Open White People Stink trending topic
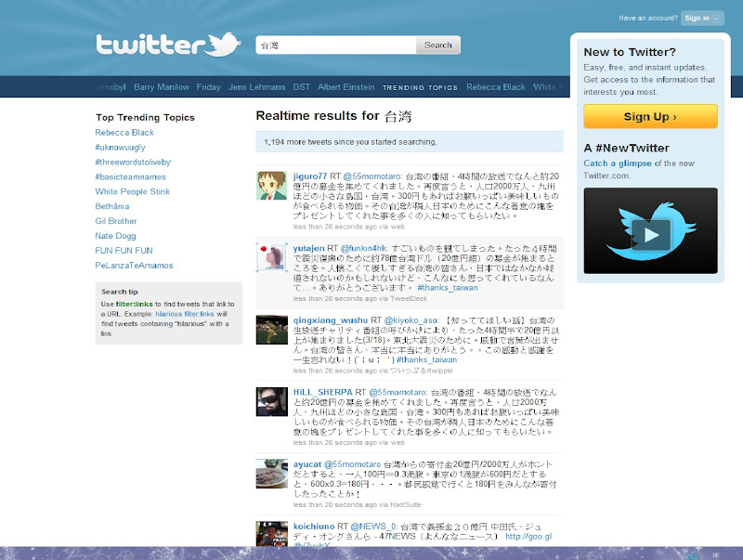 pyautogui.click(x=132, y=191)
